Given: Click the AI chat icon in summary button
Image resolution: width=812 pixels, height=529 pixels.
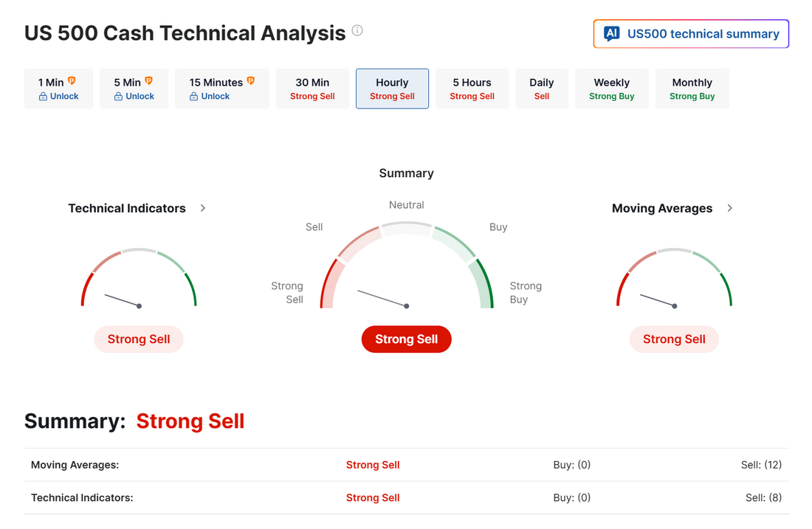Looking at the screenshot, I should point(611,34).
